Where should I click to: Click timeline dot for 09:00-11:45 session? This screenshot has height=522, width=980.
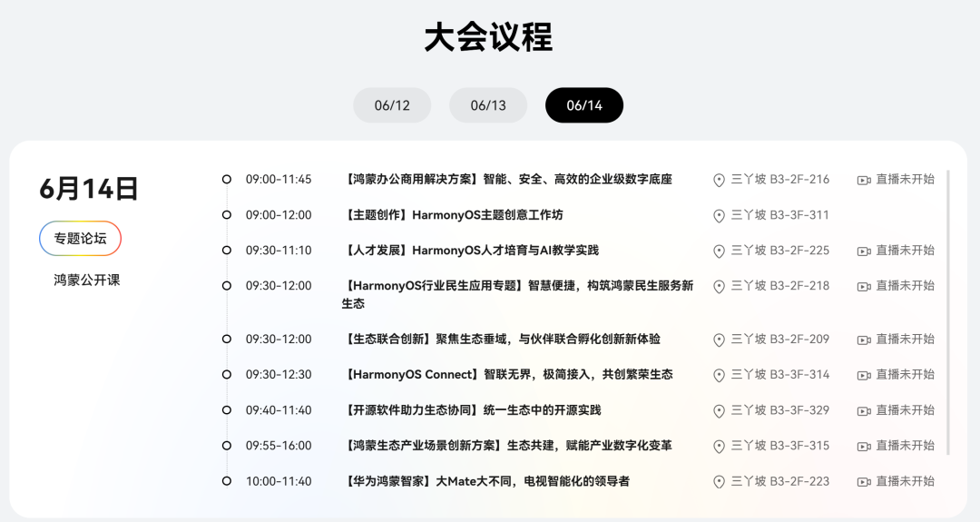coord(227,180)
